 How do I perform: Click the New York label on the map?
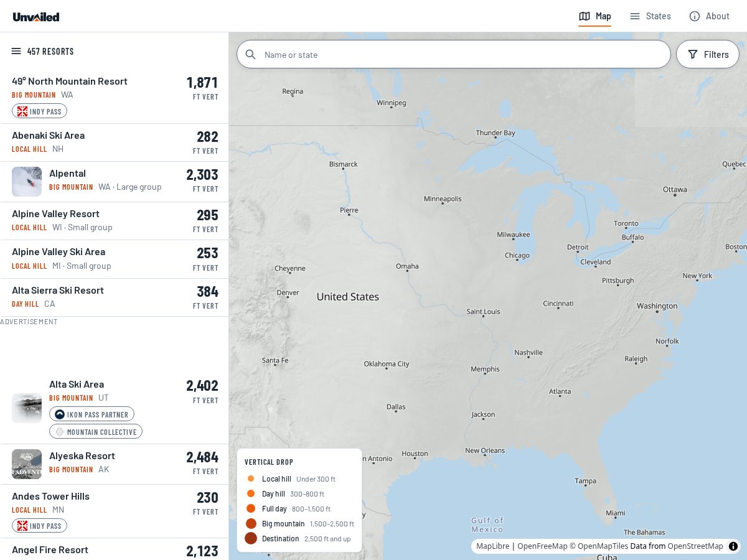[x=697, y=276]
